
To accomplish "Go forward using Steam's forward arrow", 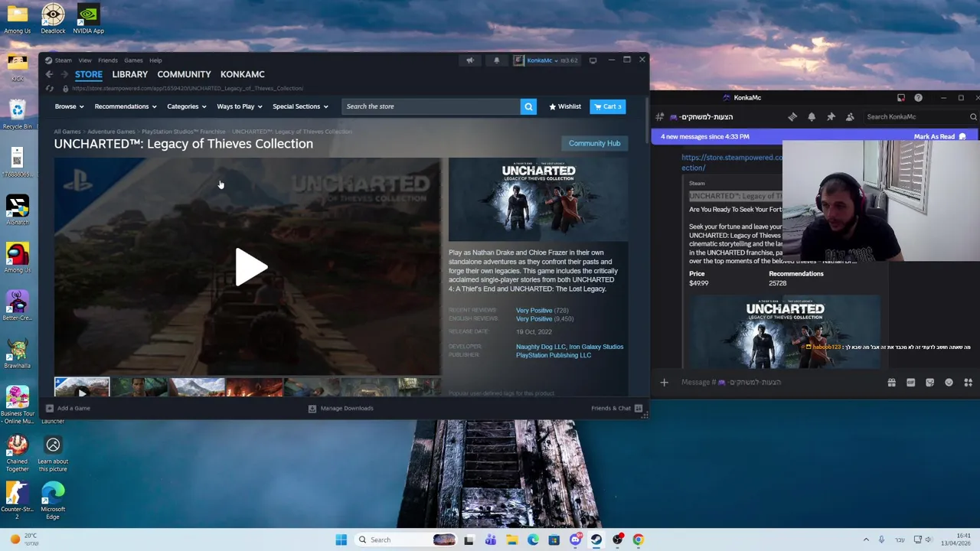I will click(64, 74).
